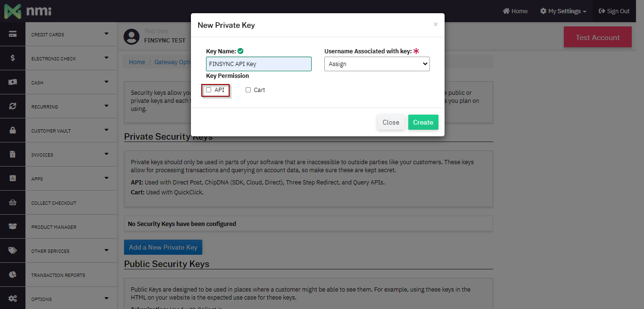Open the Username Associated with key dropdown

(x=377, y=64)
